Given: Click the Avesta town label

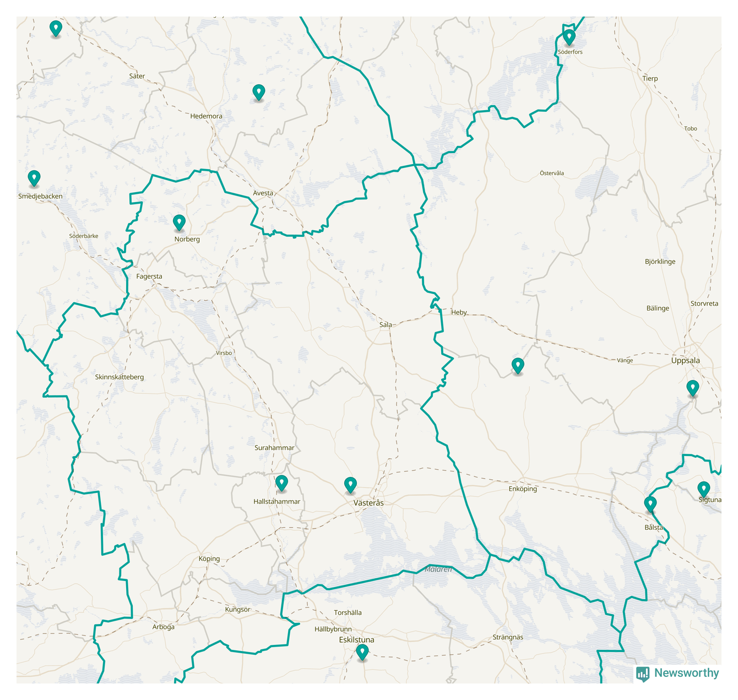Looking at the screenshot, I should [263, 193].
